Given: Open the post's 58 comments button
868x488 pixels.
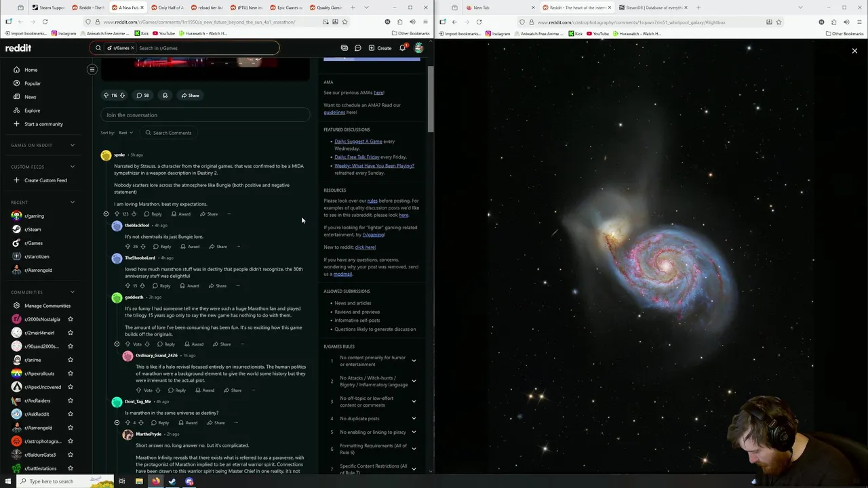Looking at the screenshot, I should (x=142, y=96).
